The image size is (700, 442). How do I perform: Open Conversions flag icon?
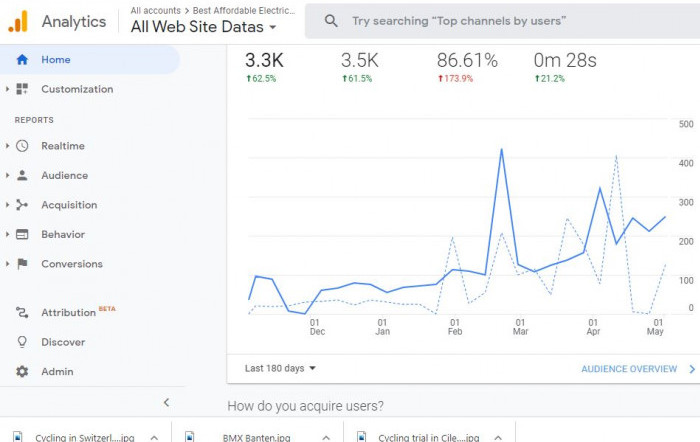(x=22, y=264)
